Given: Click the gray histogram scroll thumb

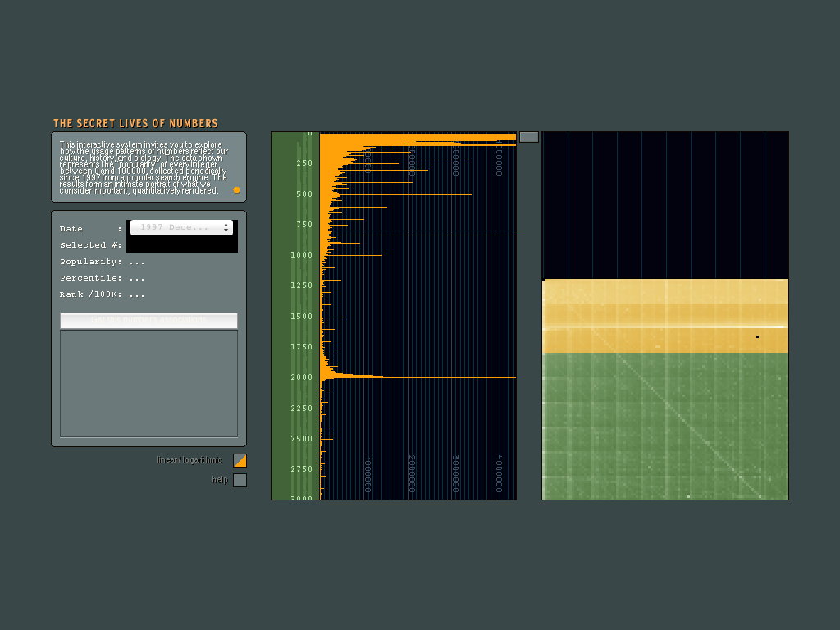Looking at the screenshot, I should click(x=529, y=137).
